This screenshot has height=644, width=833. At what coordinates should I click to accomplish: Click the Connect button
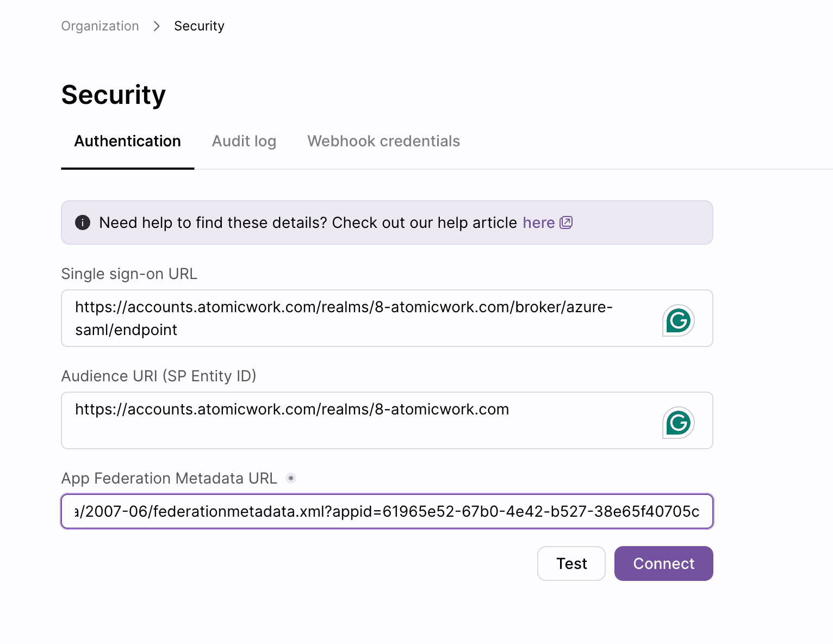point(664,563)
